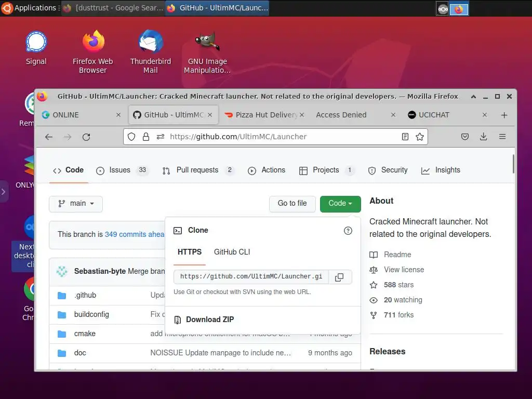
Task: Open the Projects tab
Action: pos(326,170)
